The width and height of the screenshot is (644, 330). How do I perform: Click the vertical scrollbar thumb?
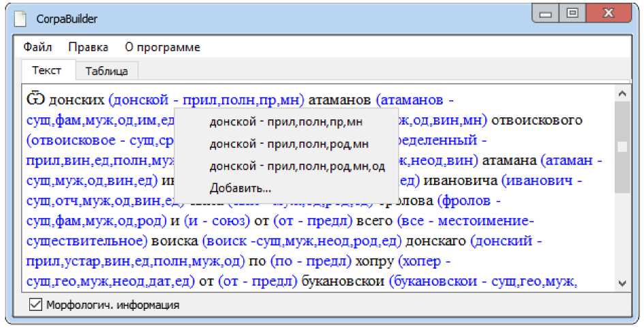(622, 147)
